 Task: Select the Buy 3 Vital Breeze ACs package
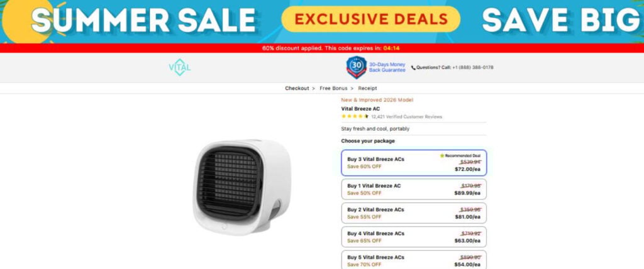[x=414, y=163]
